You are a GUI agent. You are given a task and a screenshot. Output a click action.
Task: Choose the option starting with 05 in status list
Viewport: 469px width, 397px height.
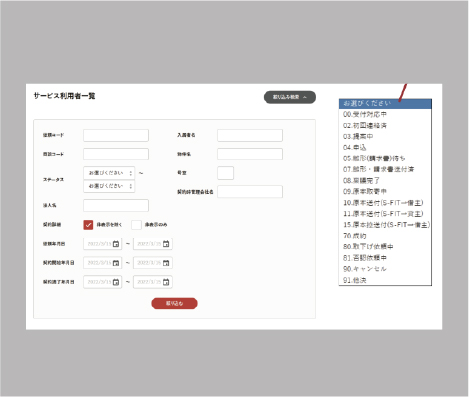[385, 158]
